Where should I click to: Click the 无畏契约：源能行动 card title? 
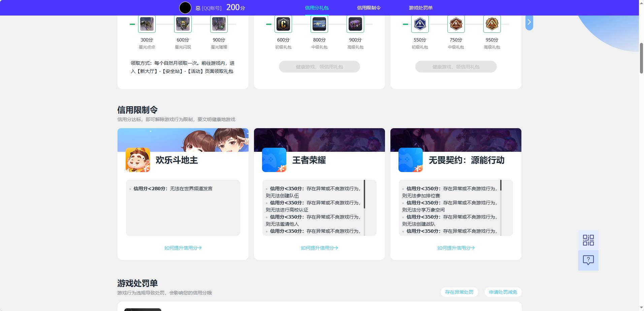coord(466,160)
